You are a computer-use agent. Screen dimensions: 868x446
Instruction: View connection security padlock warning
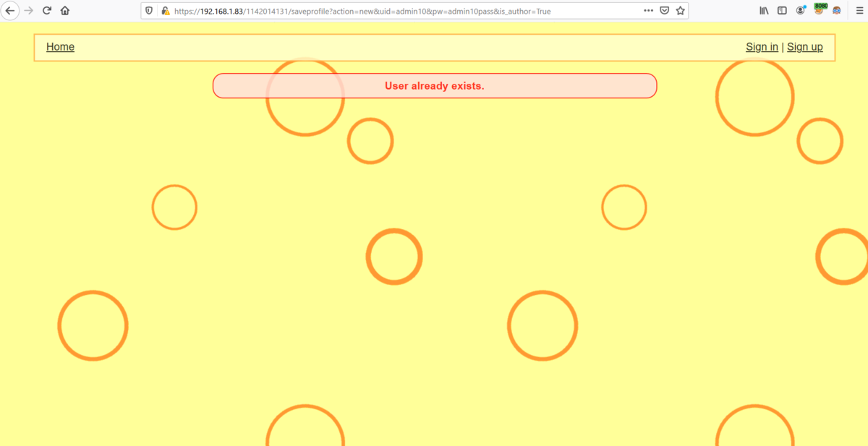click(166, 11)
